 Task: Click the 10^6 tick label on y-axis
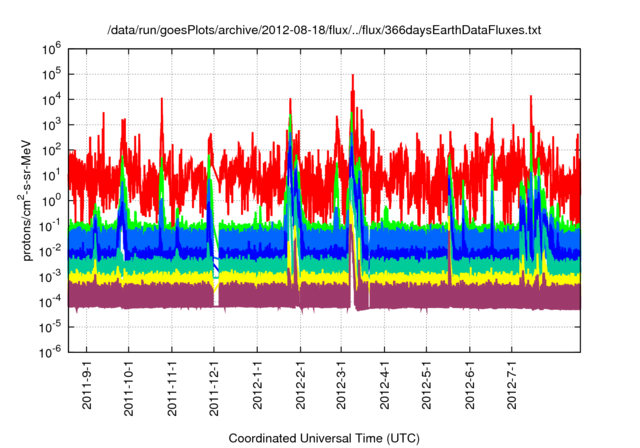(50, 48)
